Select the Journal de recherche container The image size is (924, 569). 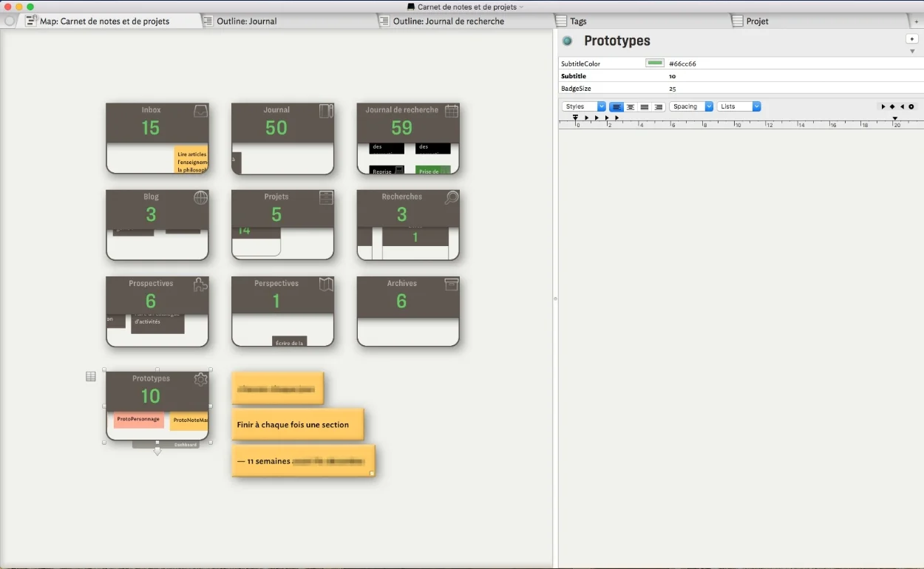408,138
